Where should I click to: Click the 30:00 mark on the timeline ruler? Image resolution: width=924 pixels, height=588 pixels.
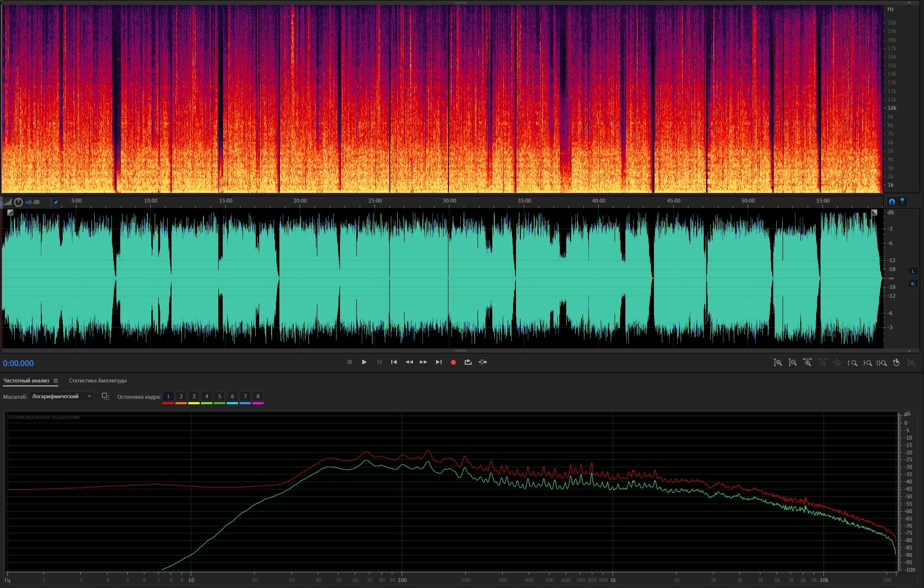tap(449, 201)
